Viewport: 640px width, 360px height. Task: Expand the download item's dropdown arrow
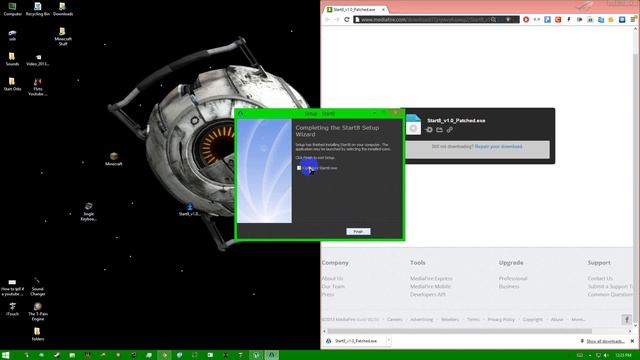tap(389, 340)
